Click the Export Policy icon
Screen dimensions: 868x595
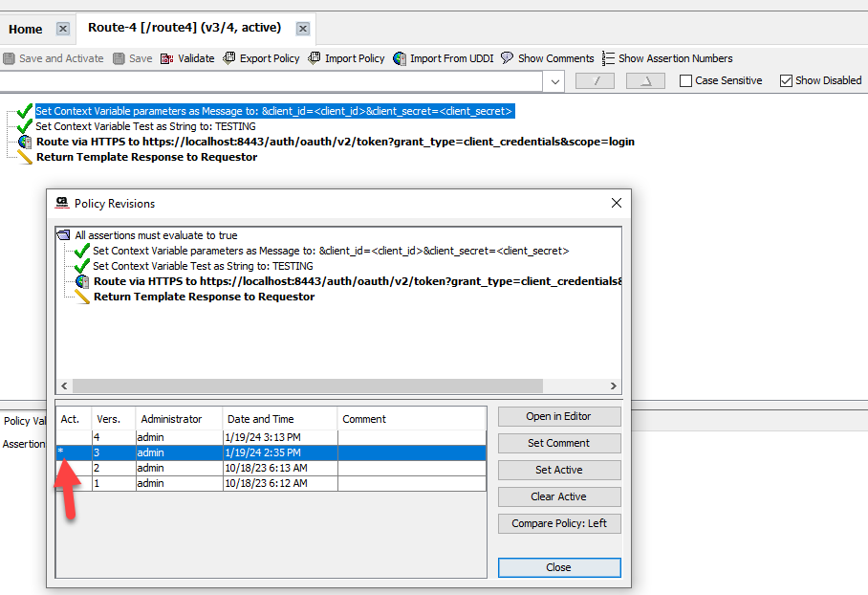[229, 58]
